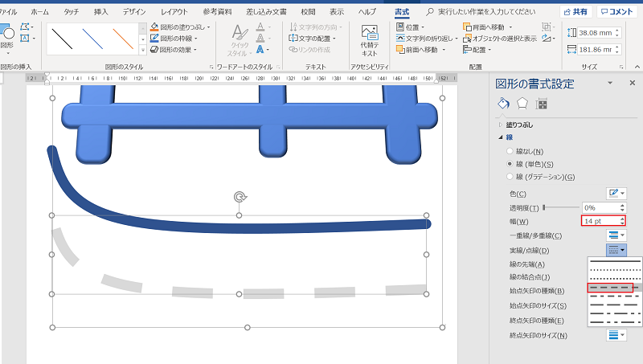Open the format pane options arrow

tap(610, 83)
